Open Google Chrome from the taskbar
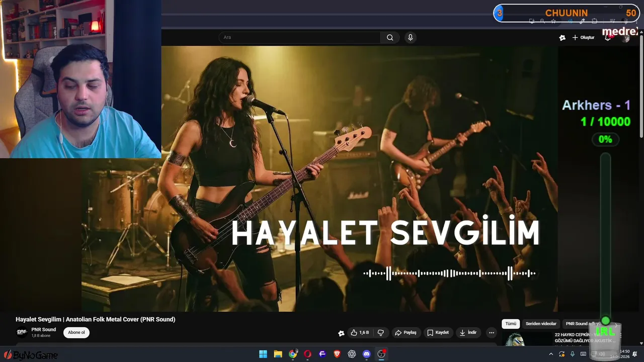The image size is (644, 362). (293, 354)
